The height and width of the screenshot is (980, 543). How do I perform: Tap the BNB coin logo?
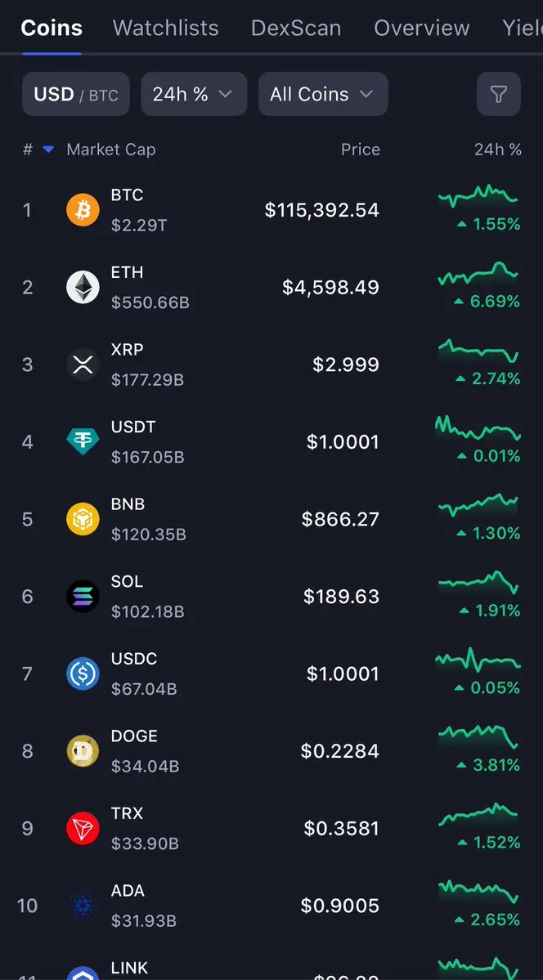tap(83, 519)
